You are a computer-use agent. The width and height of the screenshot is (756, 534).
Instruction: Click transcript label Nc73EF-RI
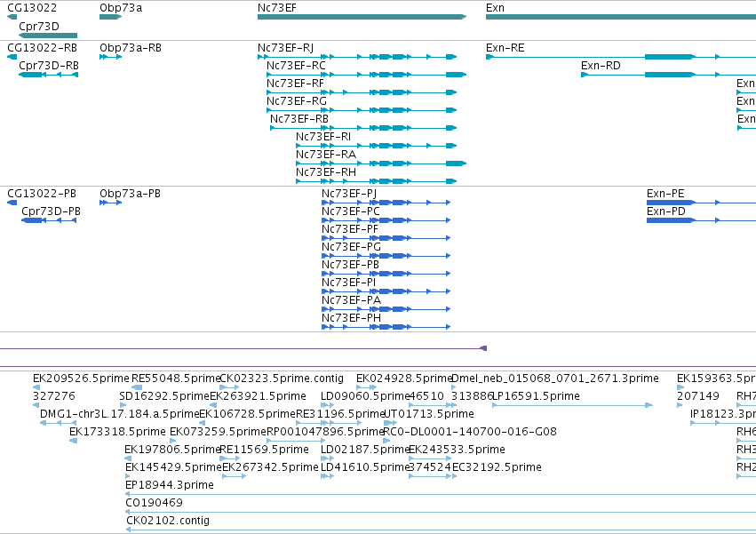point(323,137)
